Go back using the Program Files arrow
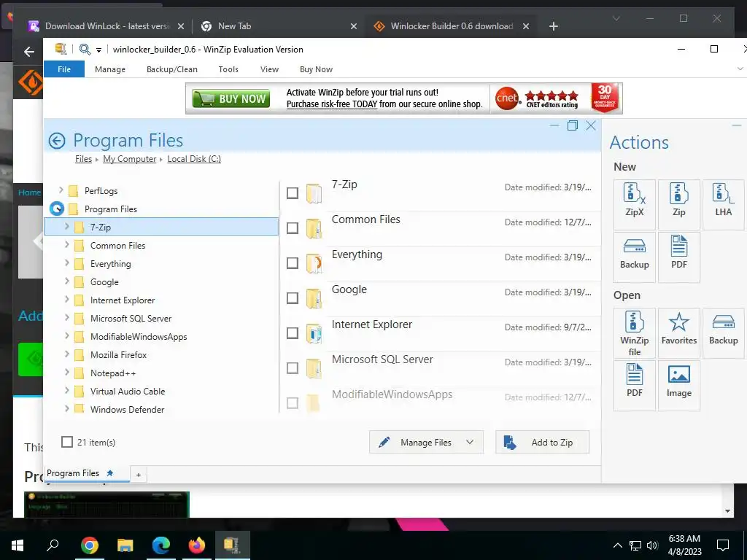This screenshot has height=560, width=747. [57, 141]
